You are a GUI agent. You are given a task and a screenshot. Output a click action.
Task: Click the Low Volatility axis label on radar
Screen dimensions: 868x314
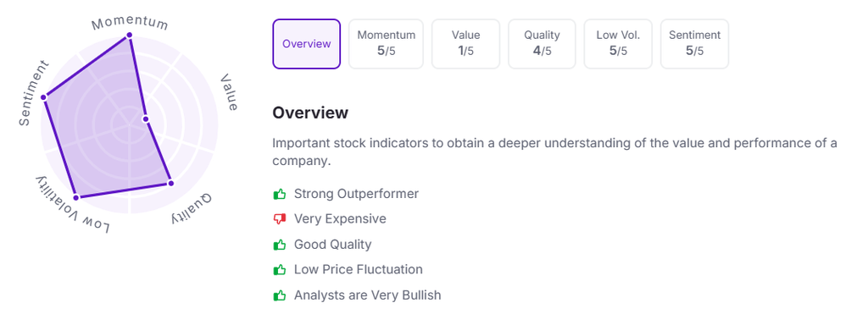(x=73, y=206)
